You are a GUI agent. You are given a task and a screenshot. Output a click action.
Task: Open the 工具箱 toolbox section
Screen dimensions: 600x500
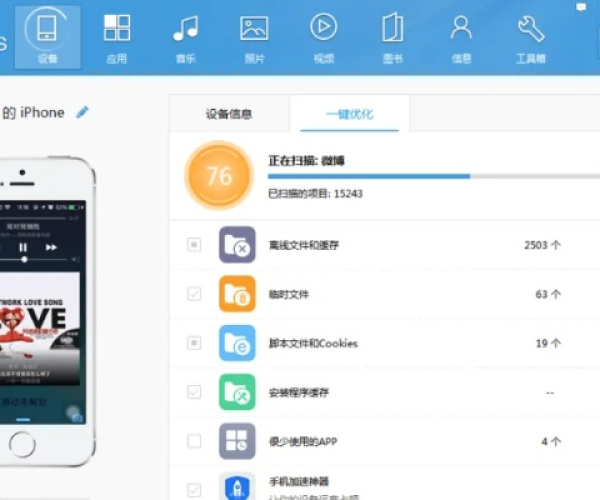[x=531, y=37]
